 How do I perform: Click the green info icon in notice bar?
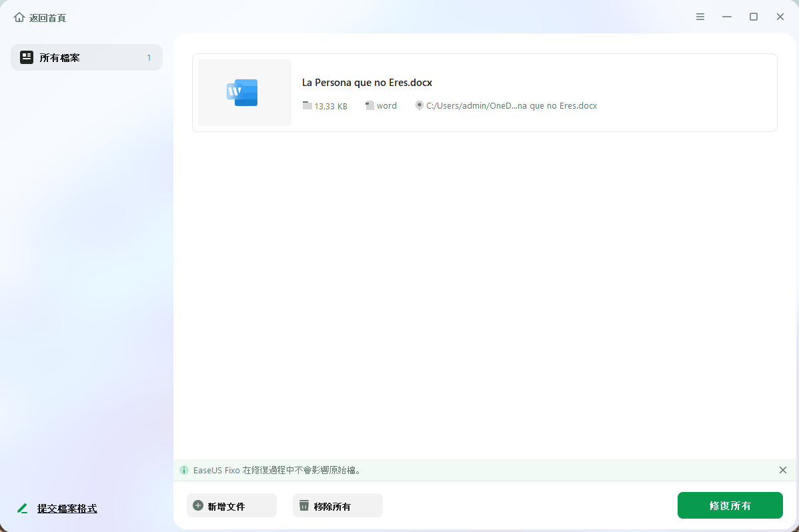click(184, 470)
